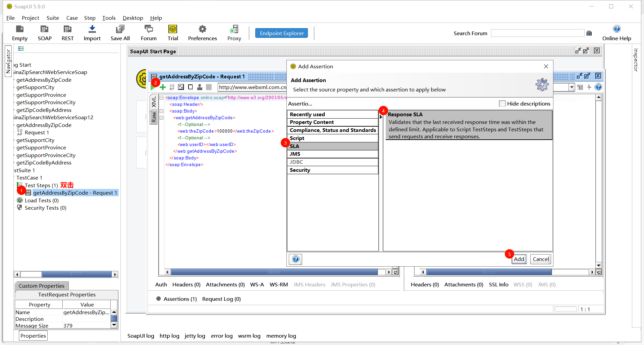Screen dimensions: 644x345
Task: Open the File menu
Action: pyautogui.click(x=10, y=18)
